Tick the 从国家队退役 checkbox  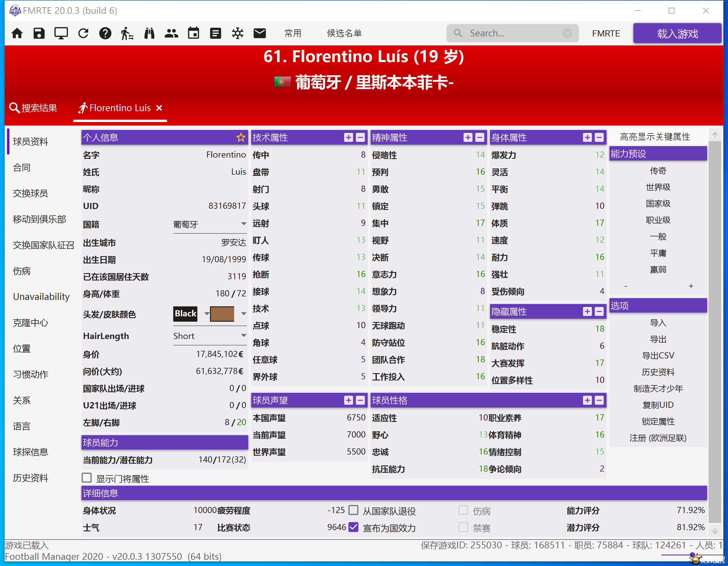[353, 510]
